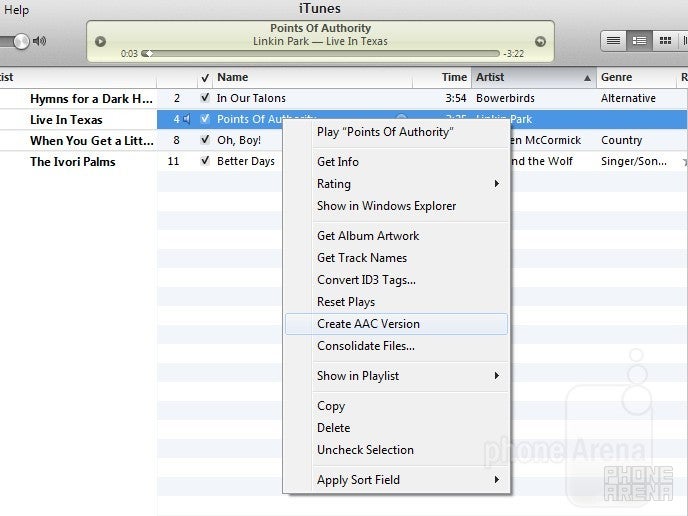Select Consolidate Files...

coord(396,346)
